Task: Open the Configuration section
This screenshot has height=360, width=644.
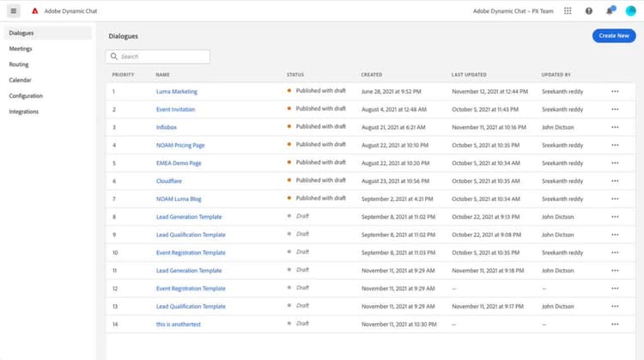Action: [x=26, y=95]
